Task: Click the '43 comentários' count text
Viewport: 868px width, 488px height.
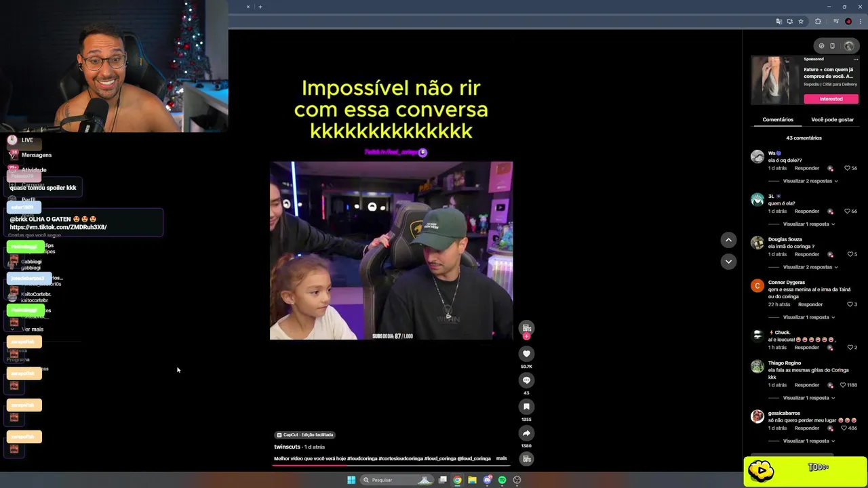Action: tap(804, 138)
